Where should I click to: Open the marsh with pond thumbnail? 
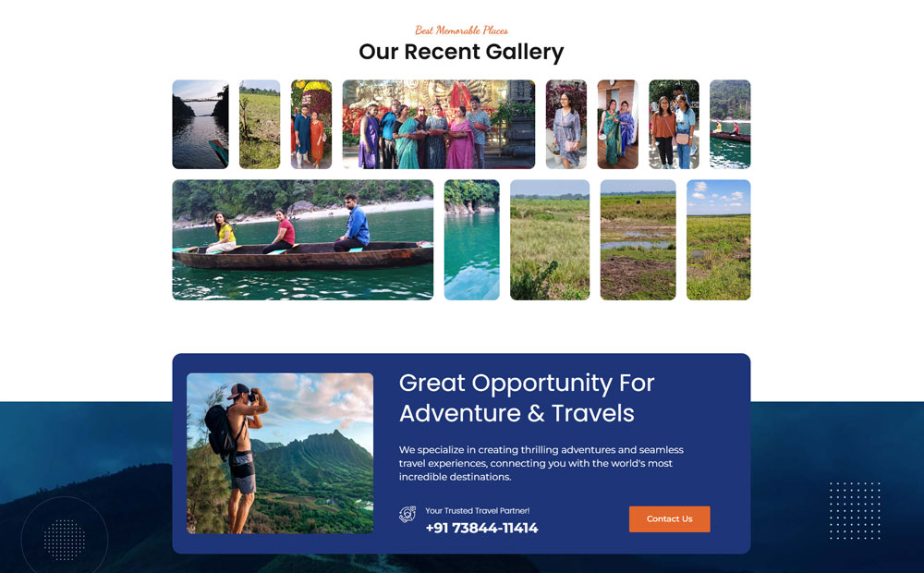pos(638,240)
